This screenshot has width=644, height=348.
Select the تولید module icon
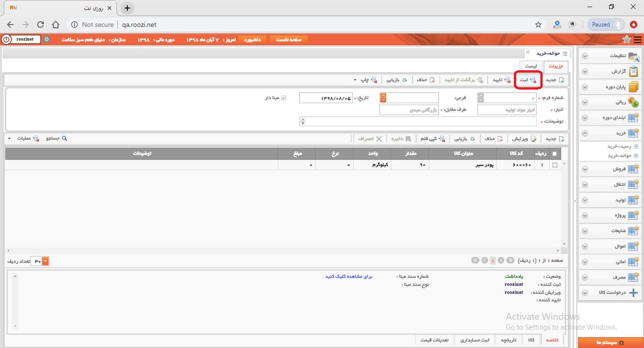(x=634, y=200)
